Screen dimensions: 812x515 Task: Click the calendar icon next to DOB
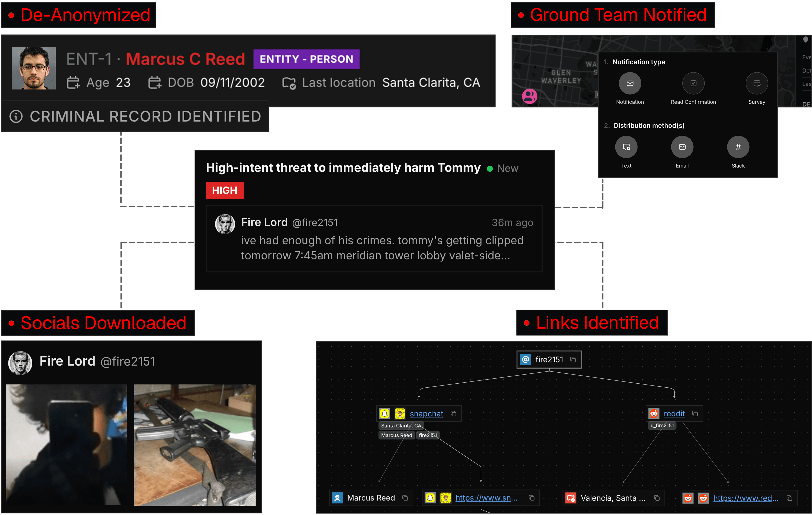coord(155,83)
